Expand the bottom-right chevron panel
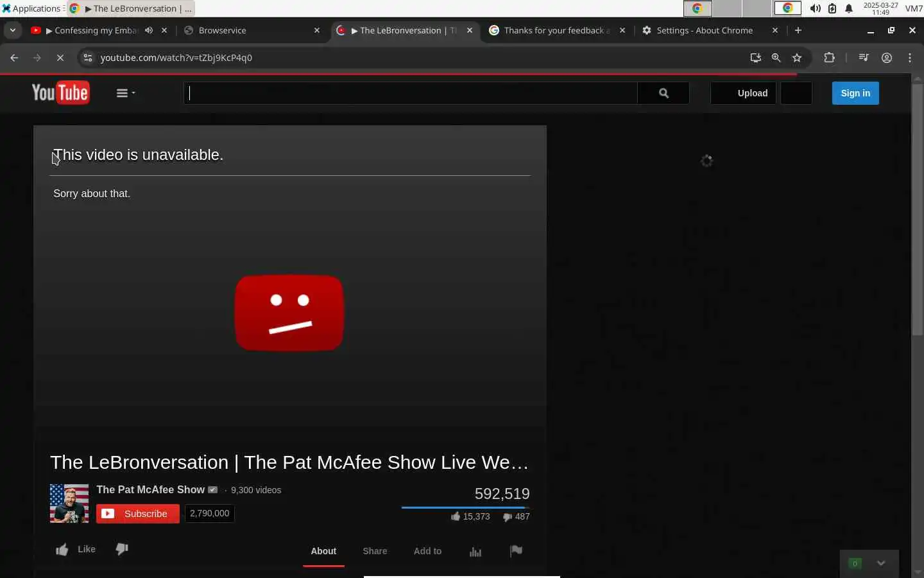Screen dimensions: 924x578 tap(881, 563)
